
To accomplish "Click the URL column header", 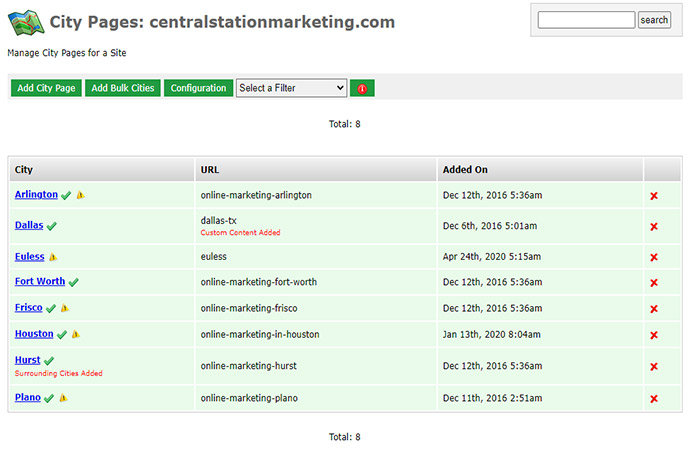I will (316, 169).
